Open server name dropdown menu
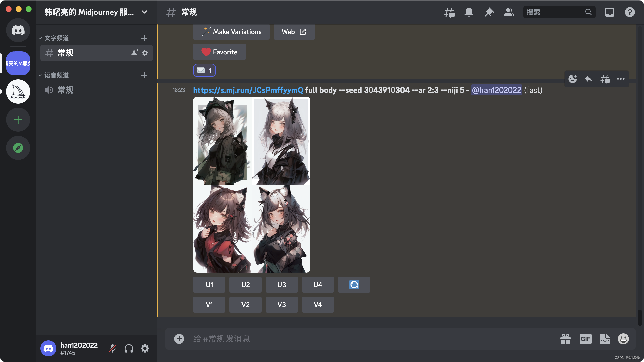644x362 pixels. 144,12
